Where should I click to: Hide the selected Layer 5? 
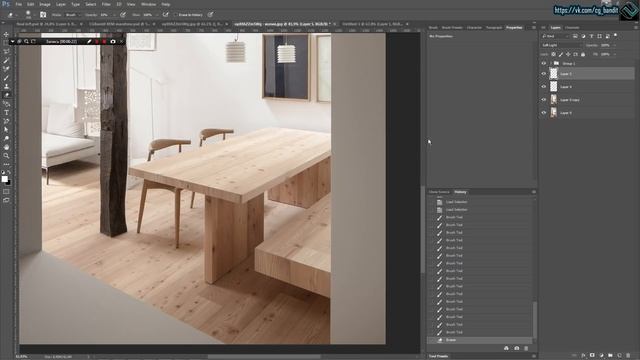click(543, 74)
